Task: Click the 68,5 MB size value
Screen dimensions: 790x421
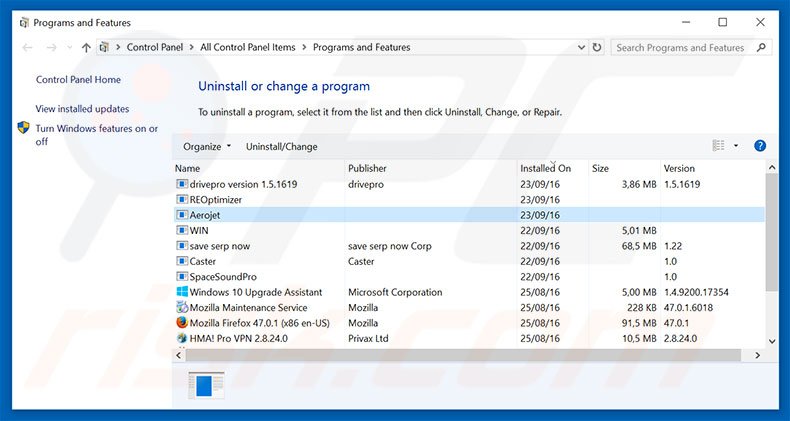Action: [x=639, y=246]
